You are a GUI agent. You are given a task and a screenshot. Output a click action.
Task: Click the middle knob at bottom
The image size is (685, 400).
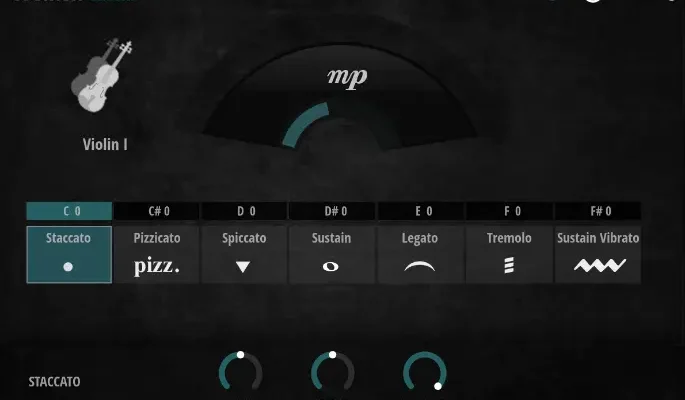tap(332, 373)
